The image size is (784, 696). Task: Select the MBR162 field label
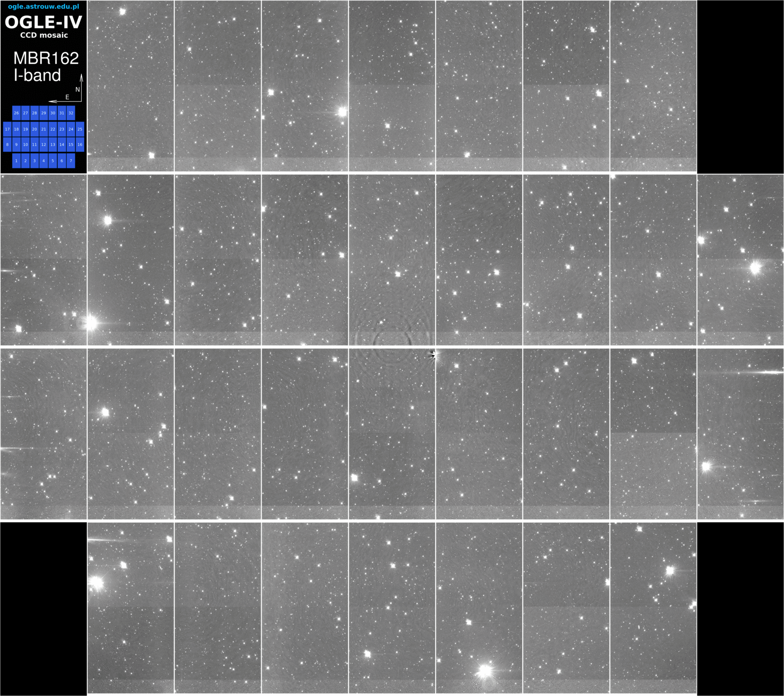pyautogui.click(x=46, y=58)
